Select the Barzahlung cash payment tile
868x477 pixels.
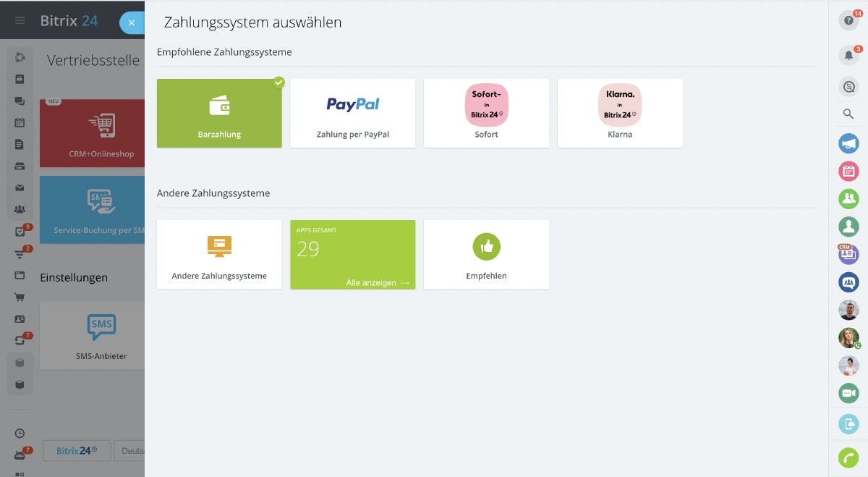(219, 113)
